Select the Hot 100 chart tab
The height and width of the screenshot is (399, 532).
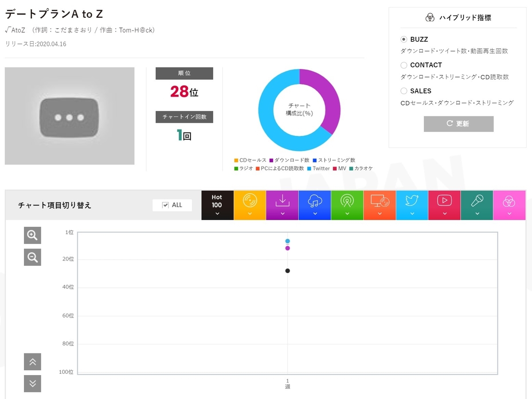[x=217, y=205]
